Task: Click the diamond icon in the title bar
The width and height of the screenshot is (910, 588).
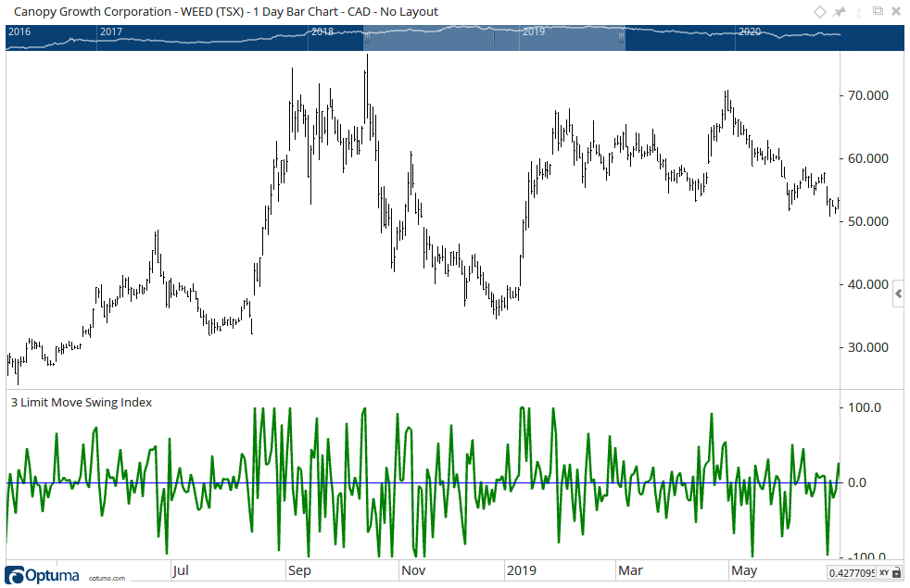Action: 819,12
